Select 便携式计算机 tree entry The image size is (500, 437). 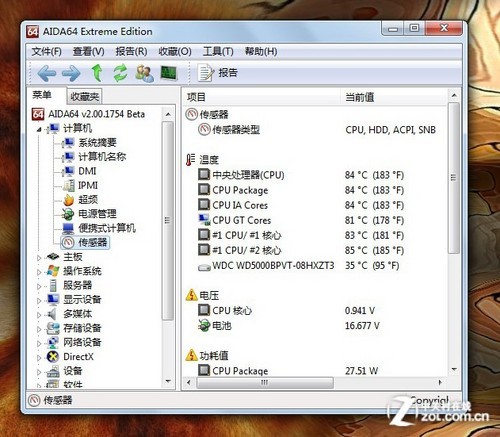(x=99, y=228)
